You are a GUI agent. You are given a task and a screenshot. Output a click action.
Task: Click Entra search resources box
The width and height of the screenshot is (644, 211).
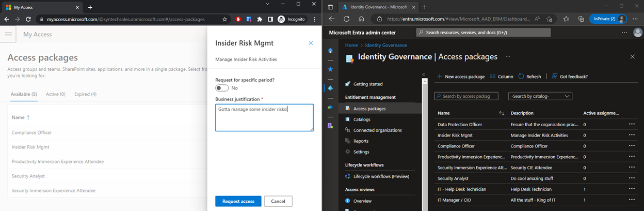(484, 32)
